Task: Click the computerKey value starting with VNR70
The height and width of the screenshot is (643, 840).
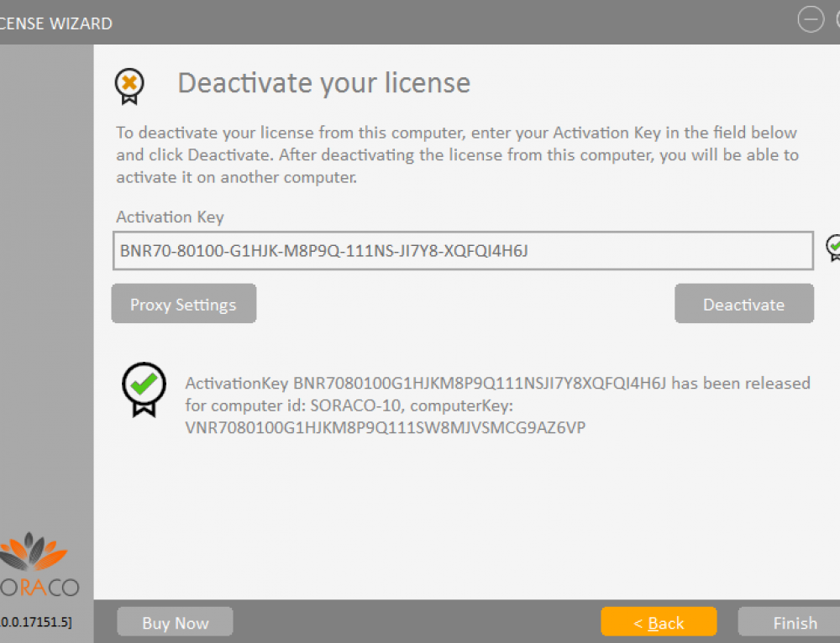Action: (386, 428)
